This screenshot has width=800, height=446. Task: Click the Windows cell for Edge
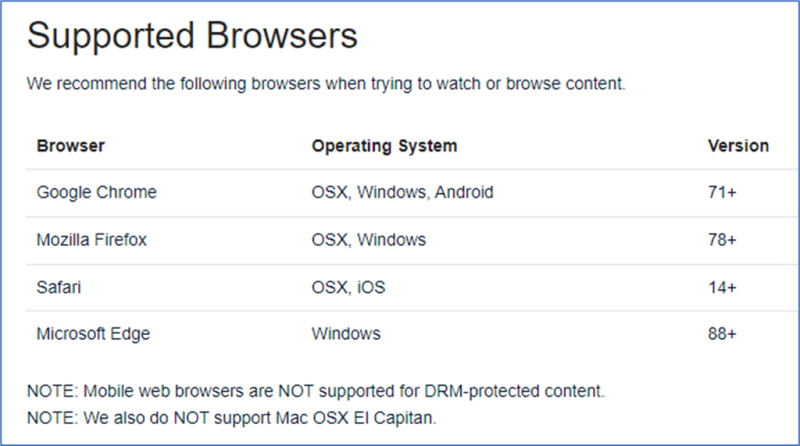click(346, 334)
